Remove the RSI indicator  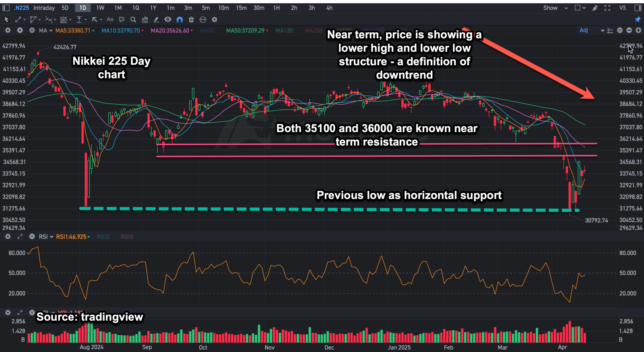(32, 236)
